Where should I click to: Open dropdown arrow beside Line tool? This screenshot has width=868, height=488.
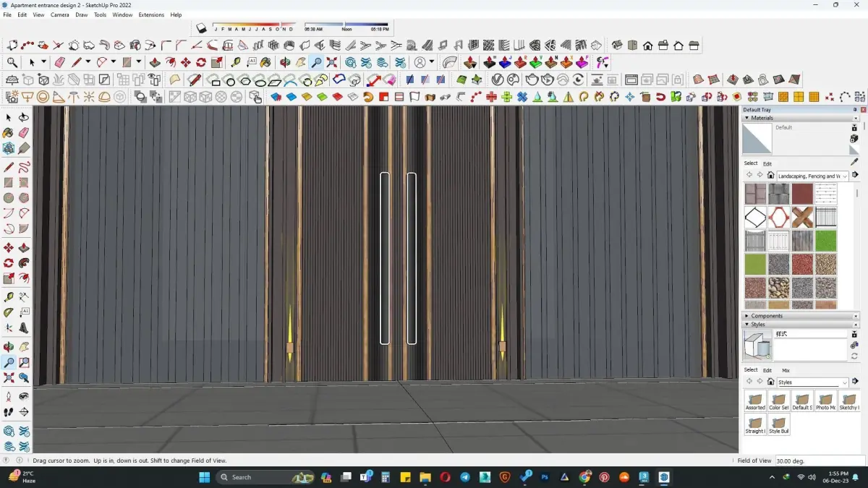[x=88, y=63]
